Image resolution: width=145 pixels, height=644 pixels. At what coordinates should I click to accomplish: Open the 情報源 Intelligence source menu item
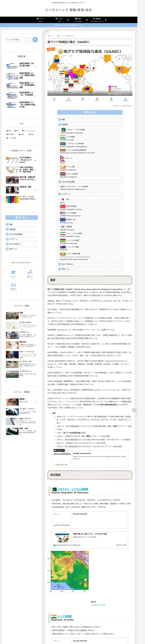[x=97, y=20]
